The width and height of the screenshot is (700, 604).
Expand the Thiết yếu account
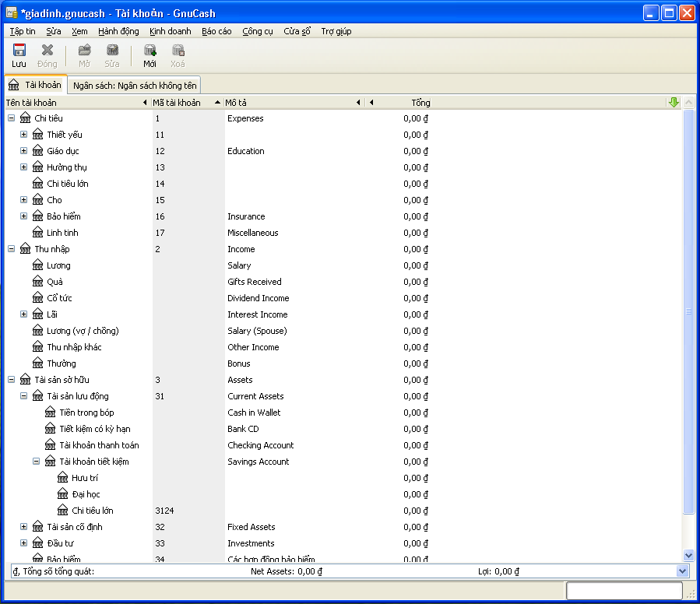(x=24, y=135)
